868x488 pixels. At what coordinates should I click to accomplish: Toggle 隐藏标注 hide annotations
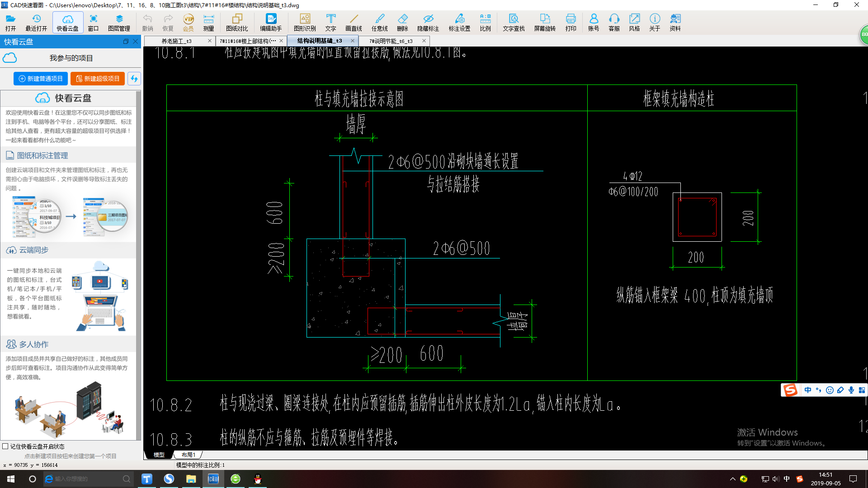tap(428, 22)
